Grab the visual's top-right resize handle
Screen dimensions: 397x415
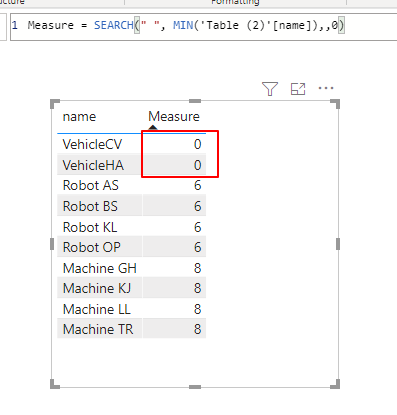335,104
